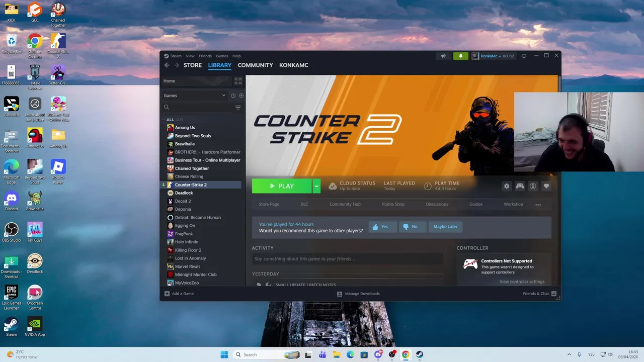Go back with the Steam back arrow
This screenshot has height=362, width=644.
(x=167, y=65)
